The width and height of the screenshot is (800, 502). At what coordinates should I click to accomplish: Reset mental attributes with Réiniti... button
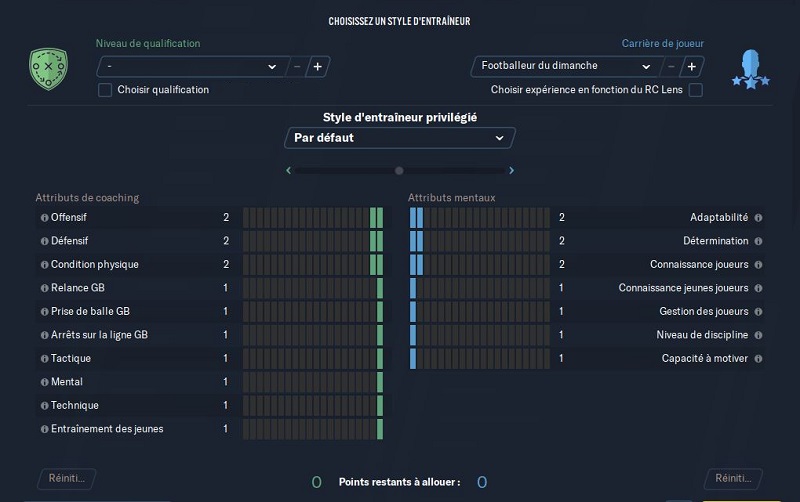[733, 479]
